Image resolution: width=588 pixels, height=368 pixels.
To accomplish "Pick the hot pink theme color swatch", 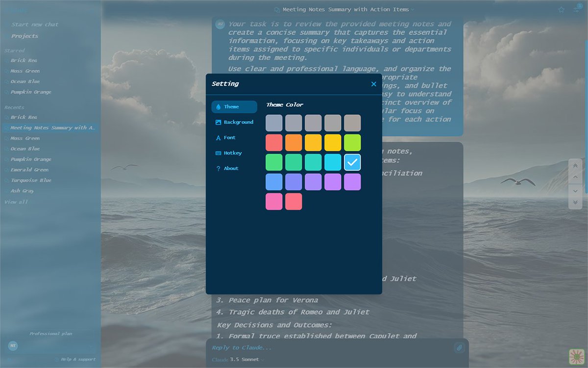I will [274, 202].
